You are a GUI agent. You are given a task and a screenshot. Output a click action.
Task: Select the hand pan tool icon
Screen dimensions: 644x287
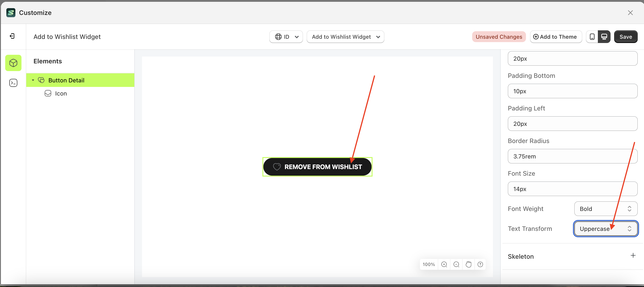469,264
